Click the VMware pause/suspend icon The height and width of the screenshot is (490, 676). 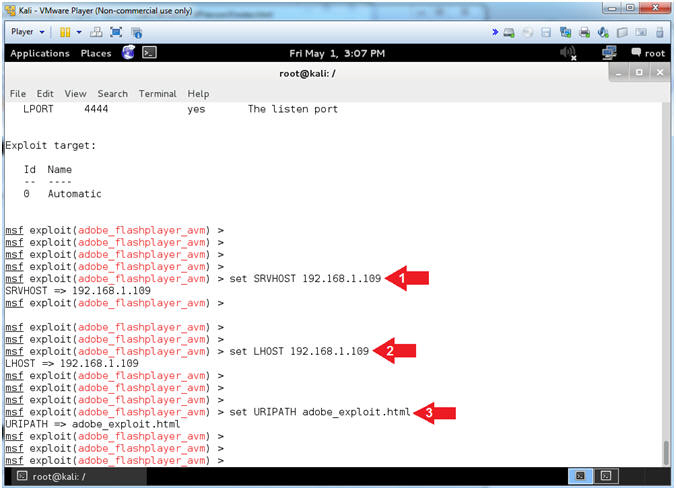pos(65,32)
